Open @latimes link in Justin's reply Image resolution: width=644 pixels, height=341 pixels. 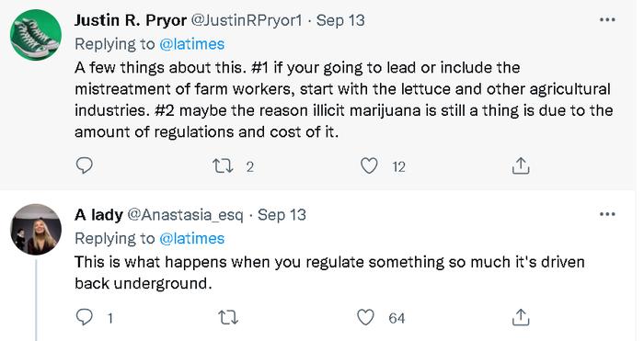[x=191, y=44]
